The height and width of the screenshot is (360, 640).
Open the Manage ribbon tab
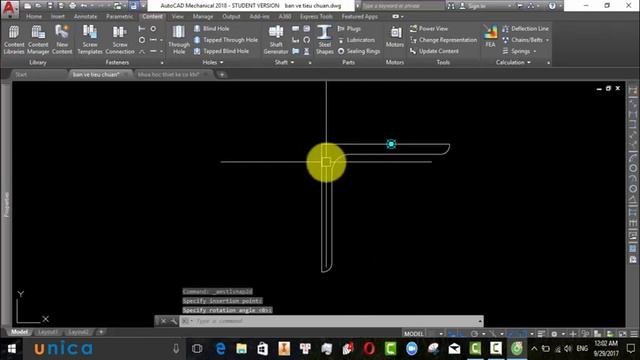203,17
